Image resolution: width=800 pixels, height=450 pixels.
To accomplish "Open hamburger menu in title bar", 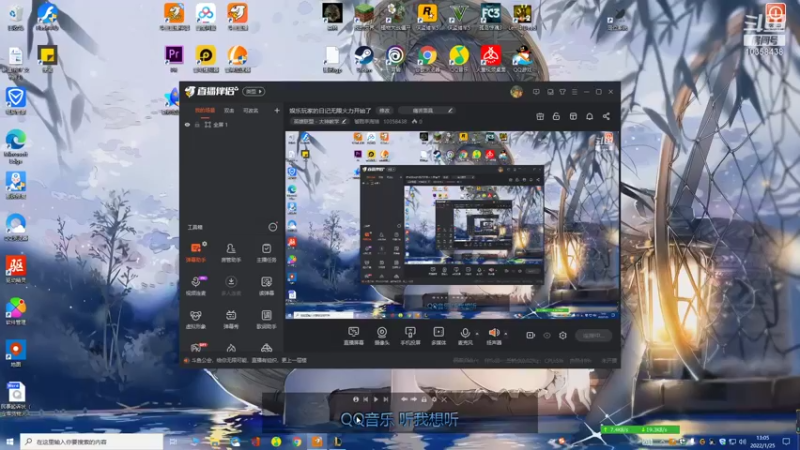I will pos(574,92).
